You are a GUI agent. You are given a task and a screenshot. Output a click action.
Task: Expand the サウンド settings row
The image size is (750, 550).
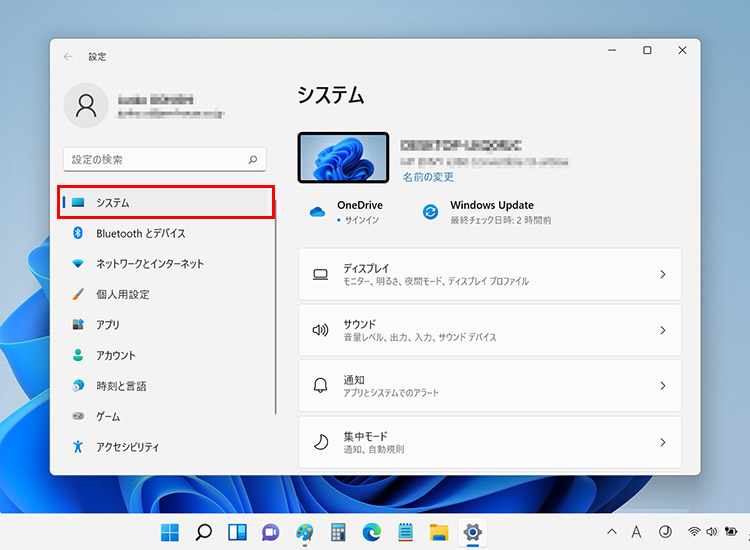tap(490, 330)
